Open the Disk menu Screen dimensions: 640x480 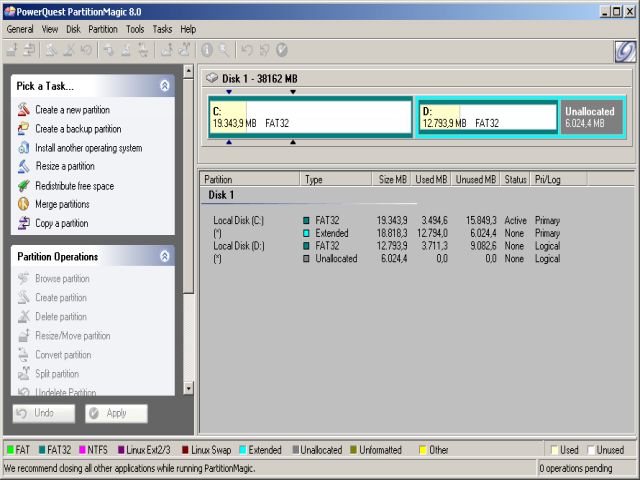(x=73, y=29)
